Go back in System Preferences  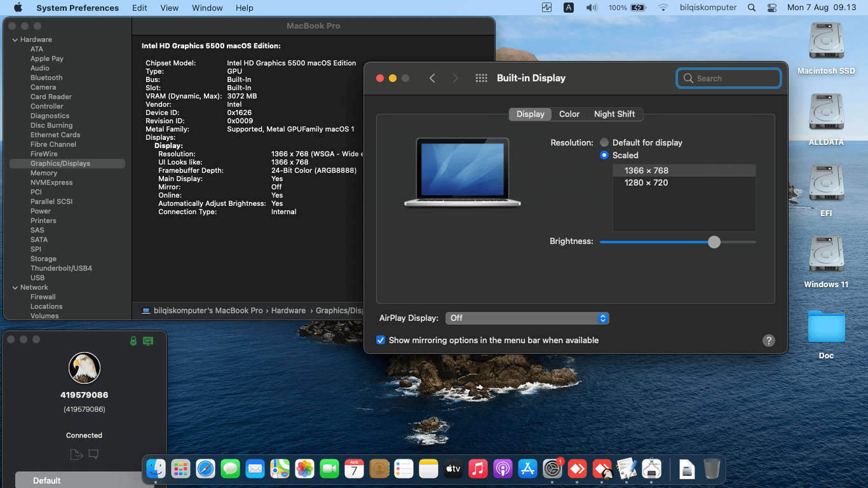click(x=432, y=78)
